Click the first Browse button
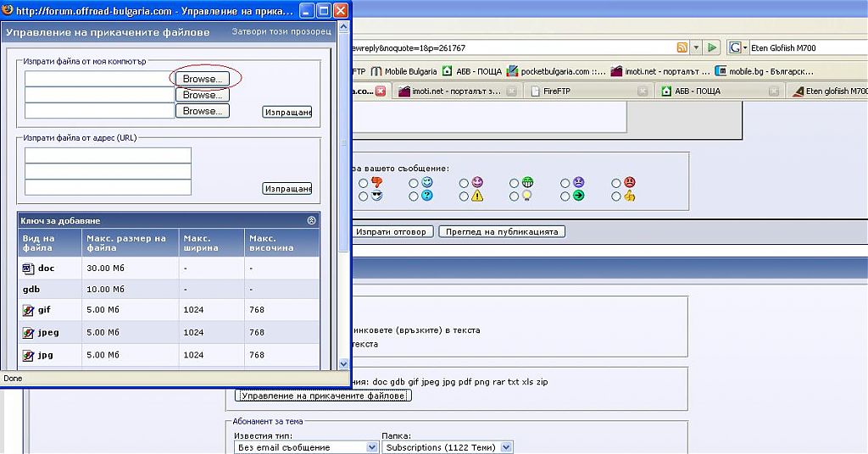This screenshot has width=868, height=454. coord(203,79)
